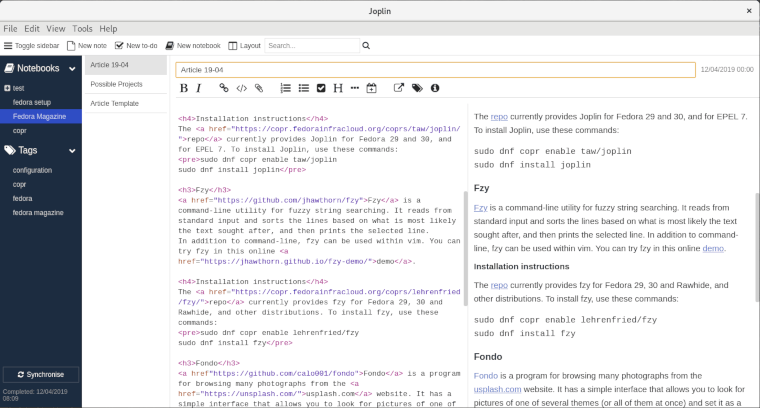Collapse the Notebooks section chevron

pos(72,68)
